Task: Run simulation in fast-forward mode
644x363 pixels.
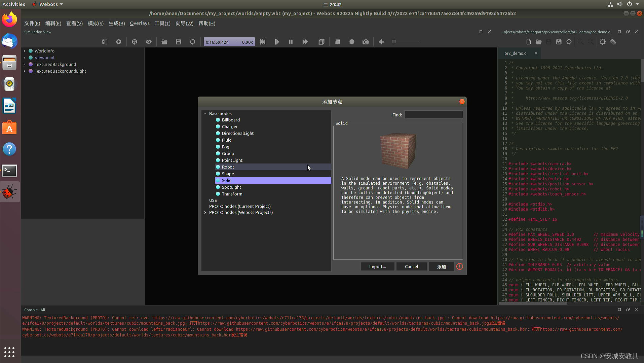Action: click(x=305, y=42)
